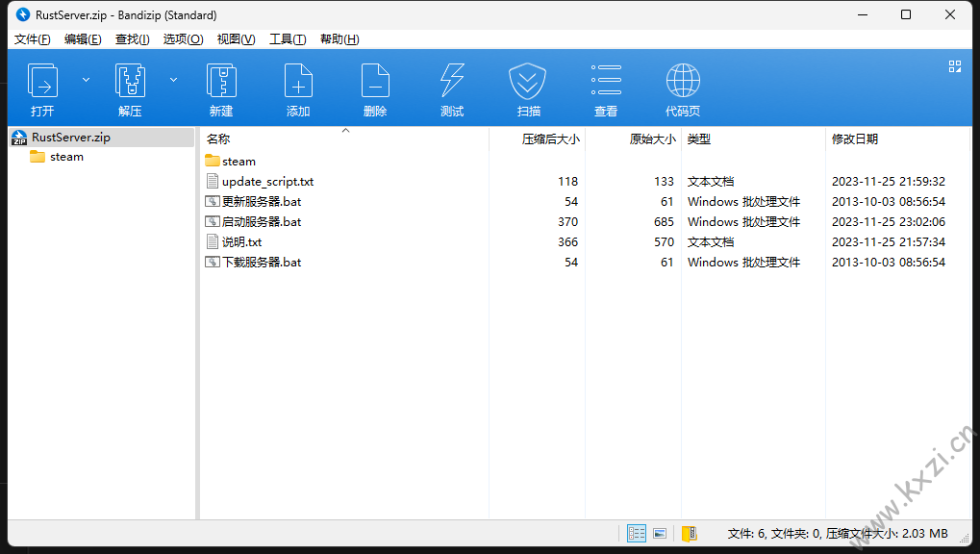Click the text icon of 说明.txt

click(213, 241)
